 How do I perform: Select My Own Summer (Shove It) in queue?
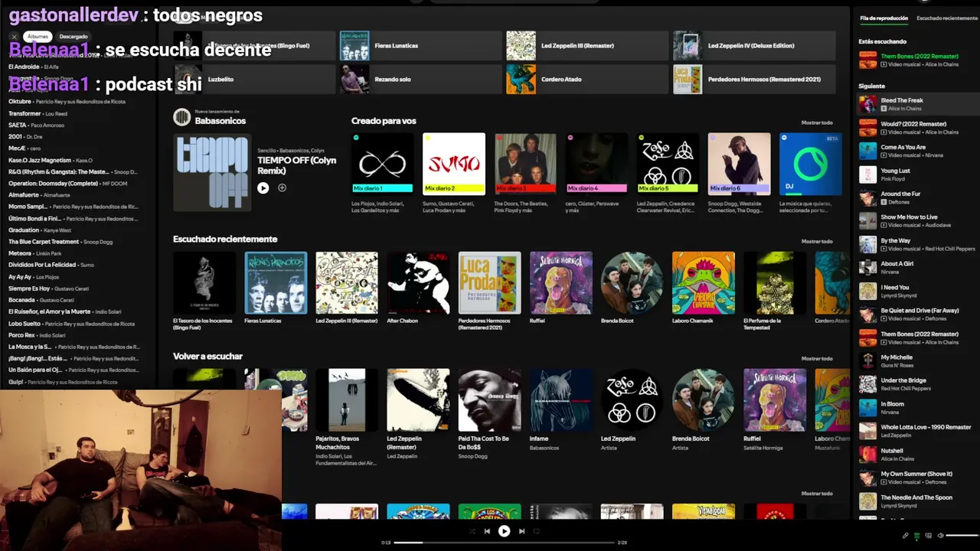click(917, 478)
